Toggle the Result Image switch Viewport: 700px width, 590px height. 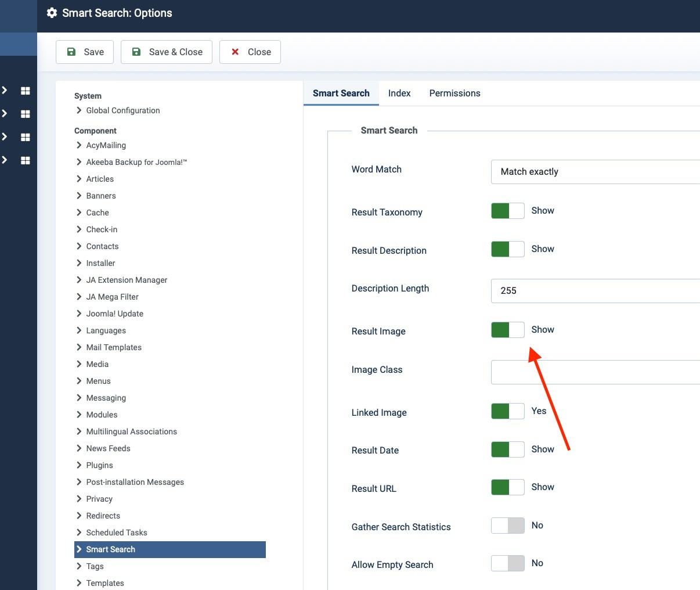507,330
